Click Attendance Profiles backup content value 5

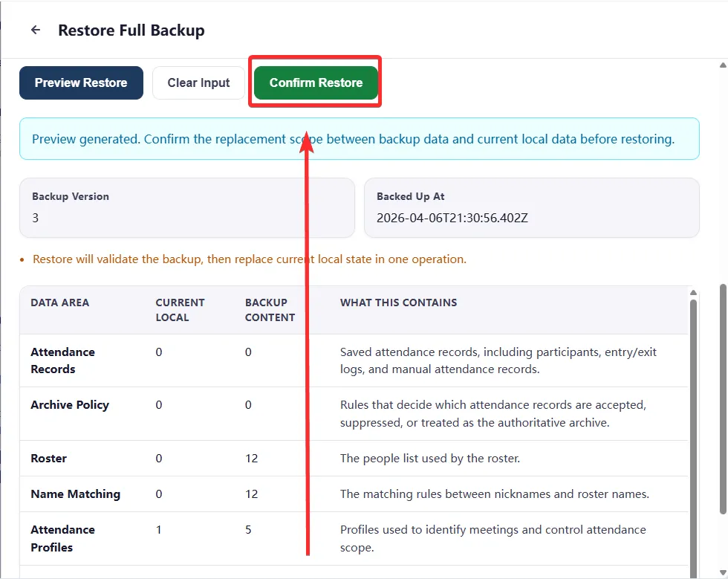coord(248,530)
